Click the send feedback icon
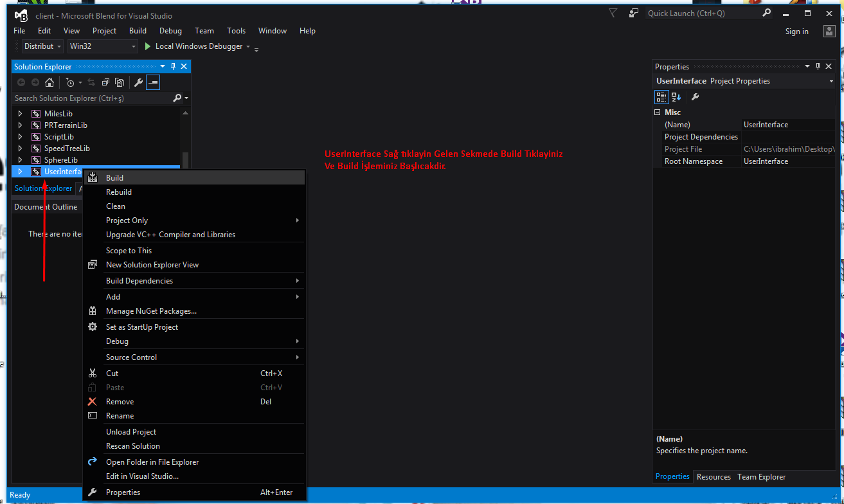 click(x=634, y=13)
